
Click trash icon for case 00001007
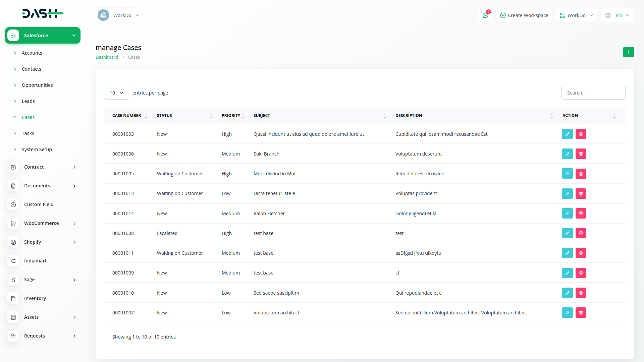581,313
